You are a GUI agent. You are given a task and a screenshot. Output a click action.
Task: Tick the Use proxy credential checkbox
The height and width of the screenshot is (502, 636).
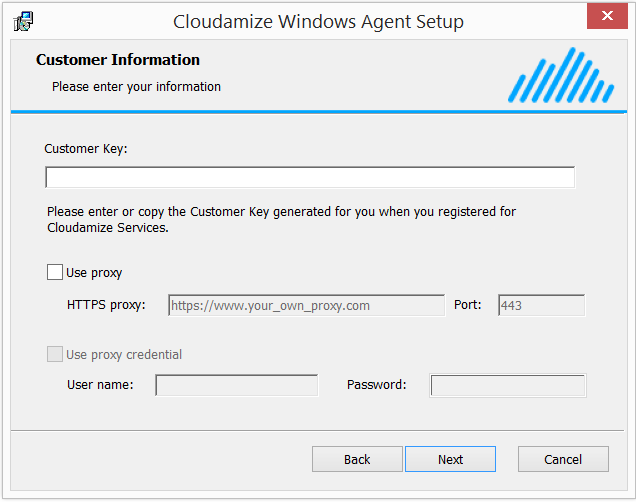pyautogui.click(x=55, y=354)
